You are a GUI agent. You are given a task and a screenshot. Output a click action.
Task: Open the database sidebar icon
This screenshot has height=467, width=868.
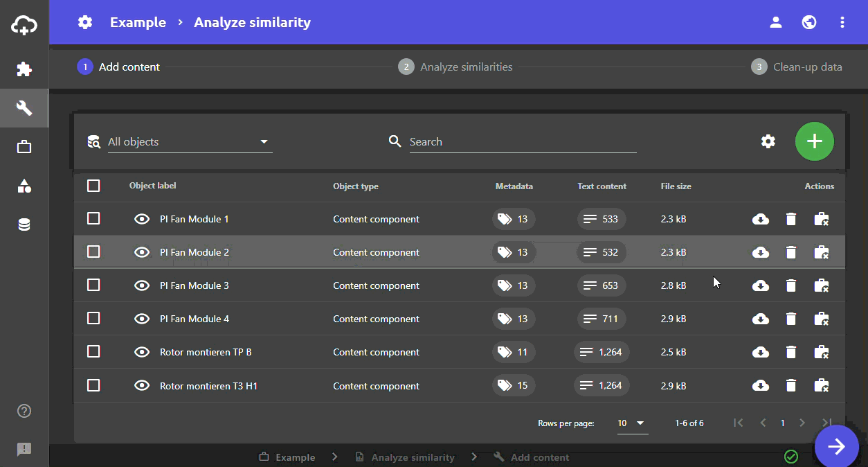pyautogui.click(x=24, y=224)
